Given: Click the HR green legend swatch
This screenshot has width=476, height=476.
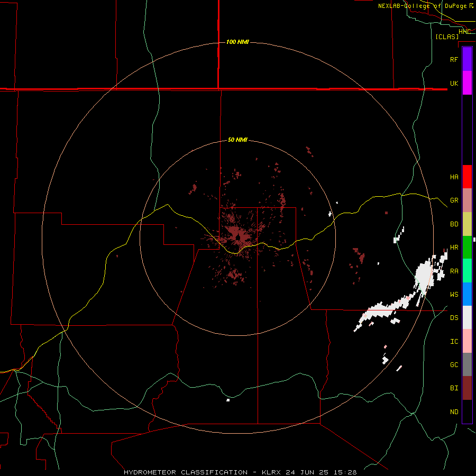Looking at the screenshot, I should tap(467, 248).
